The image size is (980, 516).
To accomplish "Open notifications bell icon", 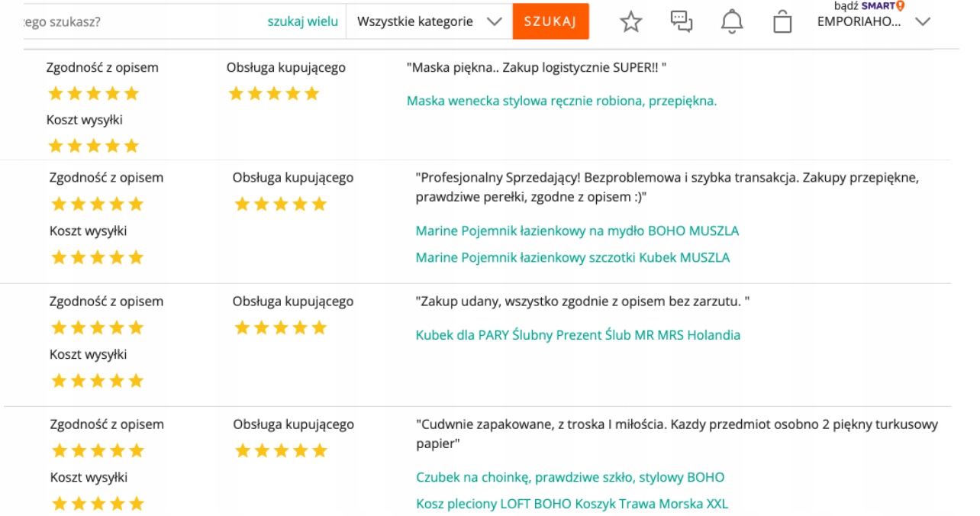I will tap(732, 21).
